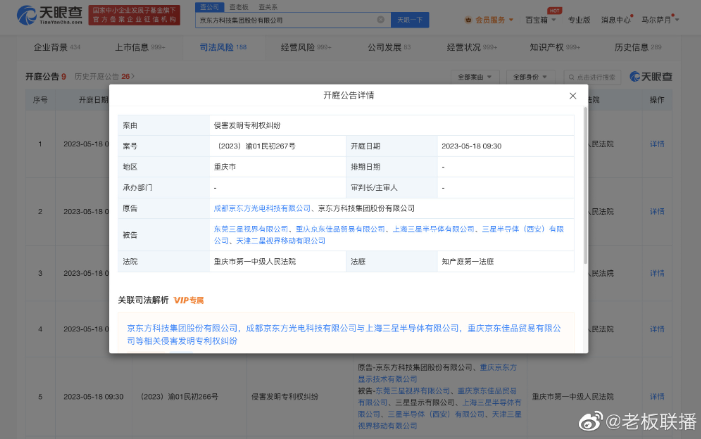This screenshot has height=439, width=701.
Task: Open 详情 for row 4
Action: (x=657, y=329)
